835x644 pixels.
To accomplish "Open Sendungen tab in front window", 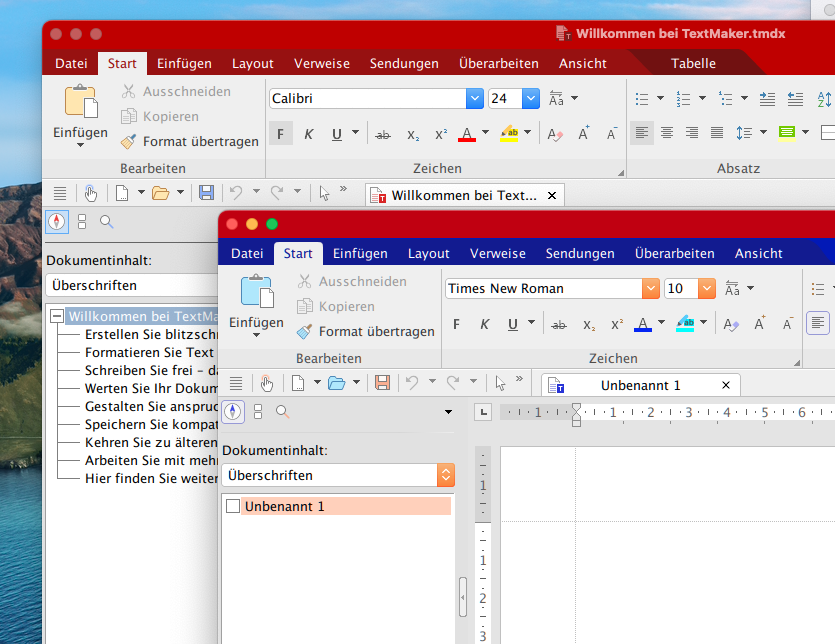I will tap(580, 254).
